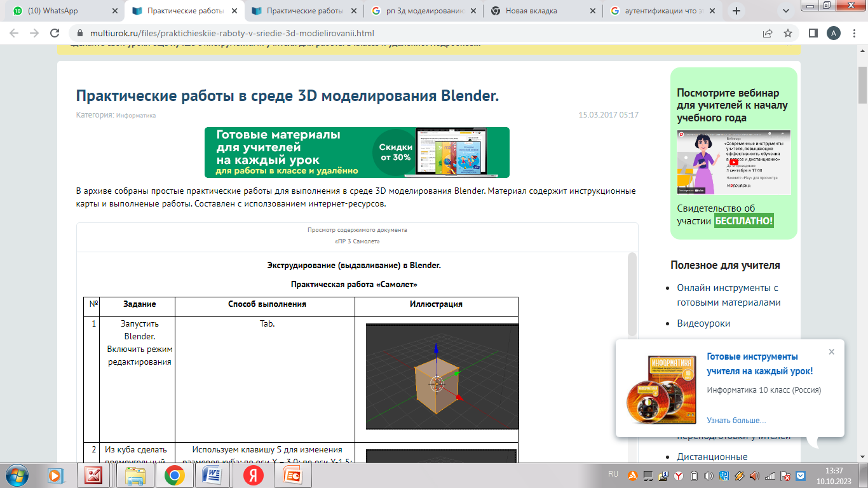Screen dimensions: 868x488
Task: Click the page title Практические работы heading
Action: (x=287, y=95)
